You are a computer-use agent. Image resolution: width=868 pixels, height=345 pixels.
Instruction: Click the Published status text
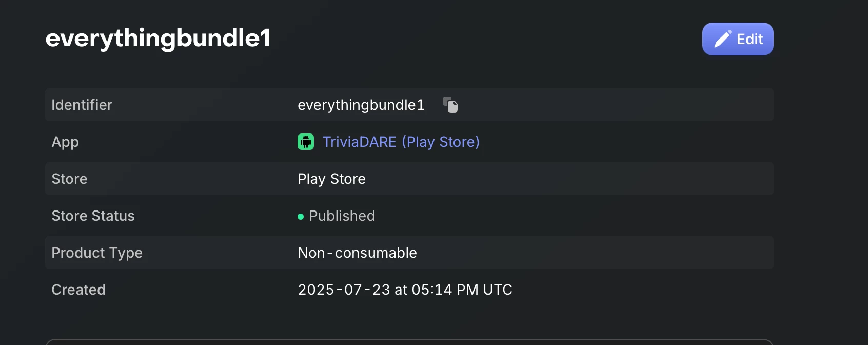click(342, 216)
